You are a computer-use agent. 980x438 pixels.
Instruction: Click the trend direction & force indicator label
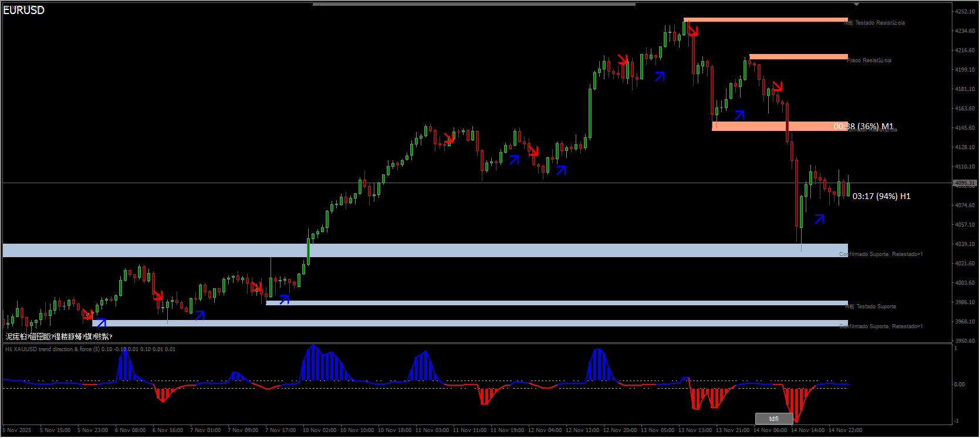pyautogui.click(x=90, y=349)
